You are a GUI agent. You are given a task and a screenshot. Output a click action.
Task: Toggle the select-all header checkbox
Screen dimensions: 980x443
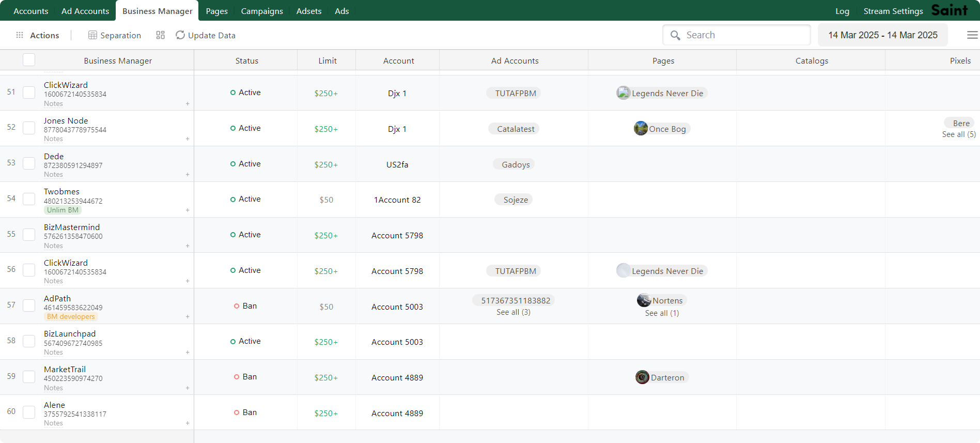[x=29, y=60]
